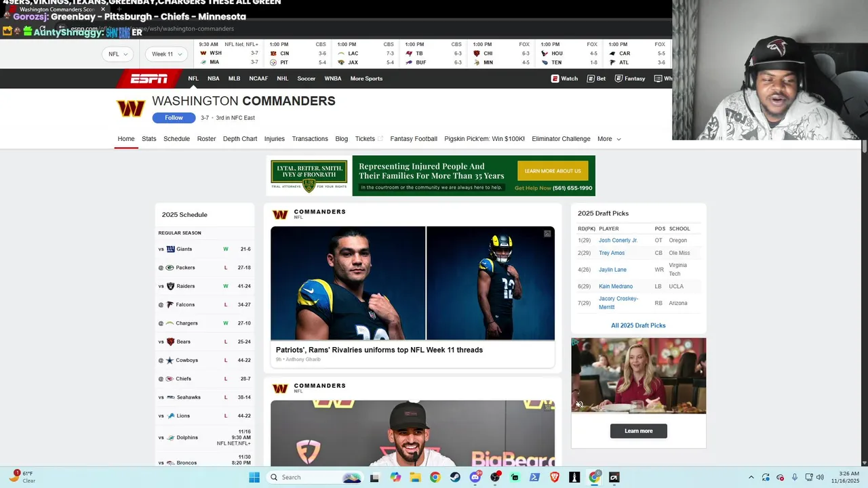Image resolution: width=868 pixels, height=488 pixels.
Task: Open the Schedule tab
Action: [176, 139]
